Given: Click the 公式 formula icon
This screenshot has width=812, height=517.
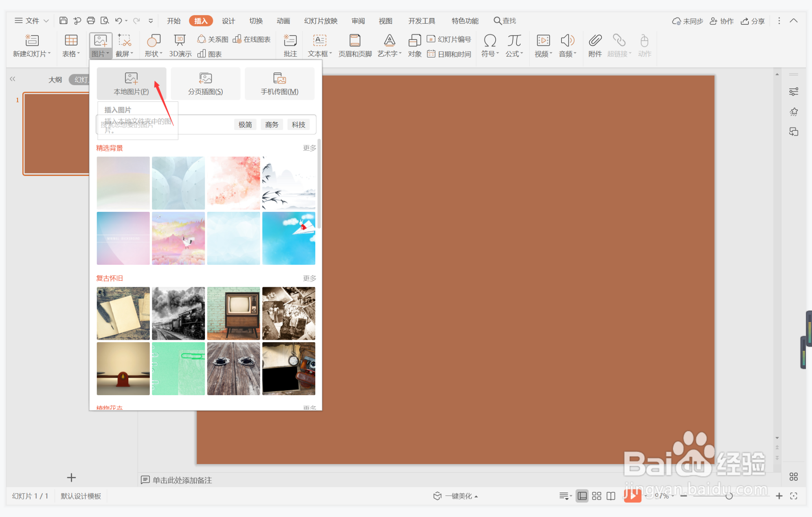Looking at the screenshot, I should pos(514,40).
